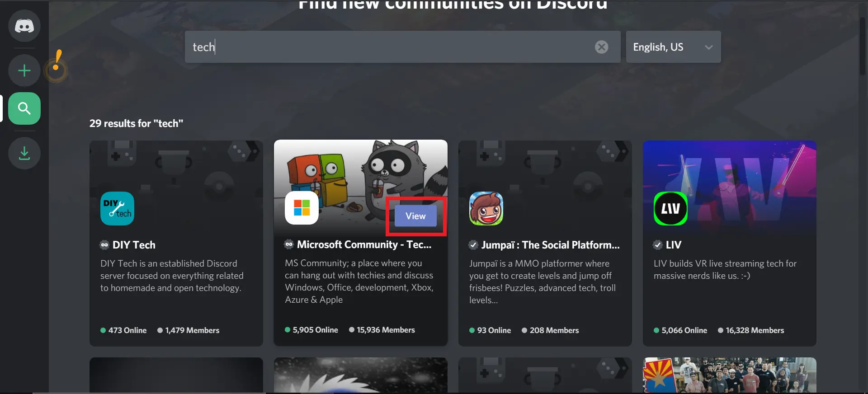This screenshot has width=868, height=394.
Task: Click verified badge beside LIV title
Action: tap(658, 245)
